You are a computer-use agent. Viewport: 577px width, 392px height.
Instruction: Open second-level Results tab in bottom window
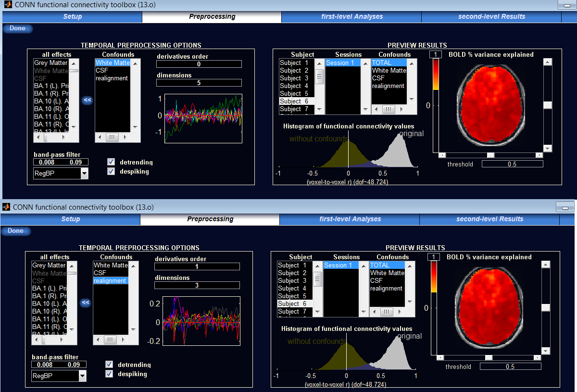tap(489, 219)
